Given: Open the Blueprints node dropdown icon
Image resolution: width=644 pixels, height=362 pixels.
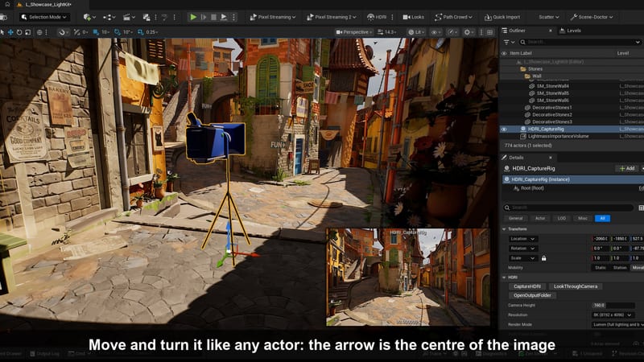Looking at the screenshot, I should [109, 17].
